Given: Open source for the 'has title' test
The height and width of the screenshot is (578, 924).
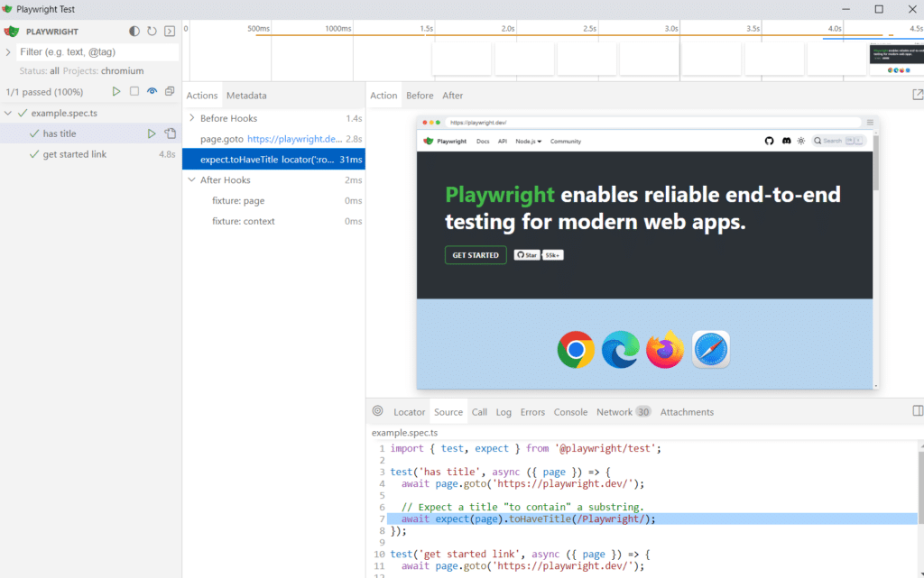Looking at the screenshot, I should 170,134.
